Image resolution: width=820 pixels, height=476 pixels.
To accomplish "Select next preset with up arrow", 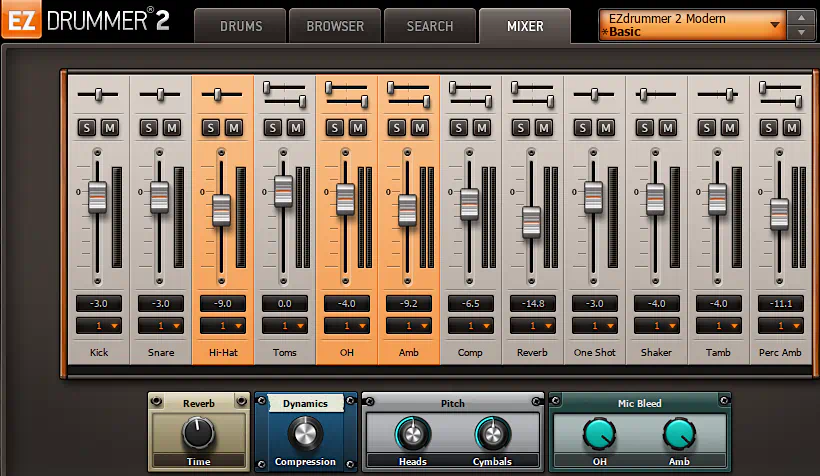I will tap(801, 18).
